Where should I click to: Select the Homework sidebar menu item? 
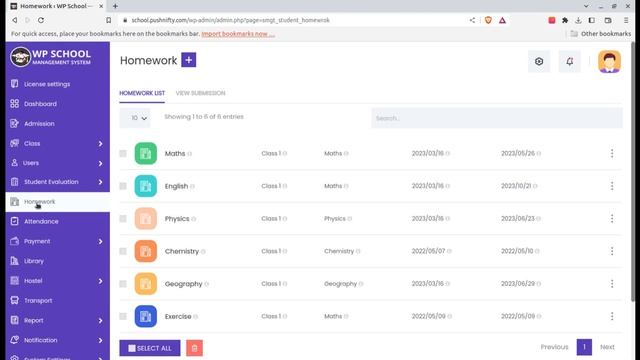58,202
